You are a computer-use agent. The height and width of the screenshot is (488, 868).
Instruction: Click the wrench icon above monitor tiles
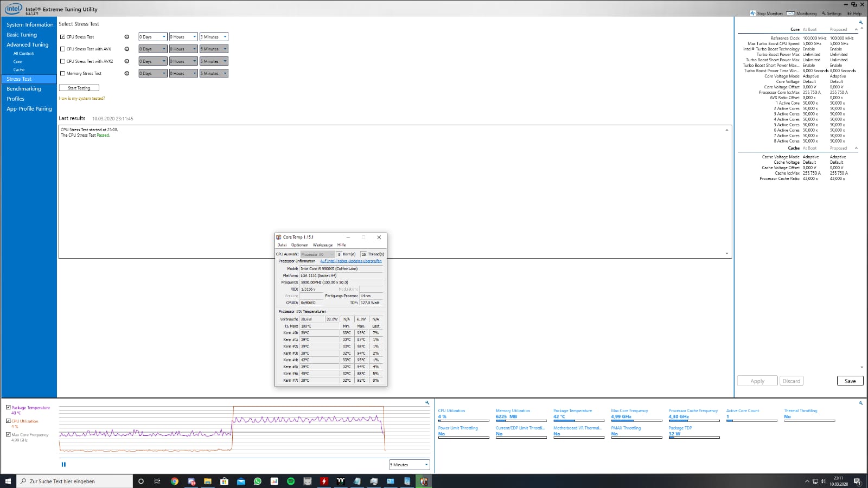(861, 403)
